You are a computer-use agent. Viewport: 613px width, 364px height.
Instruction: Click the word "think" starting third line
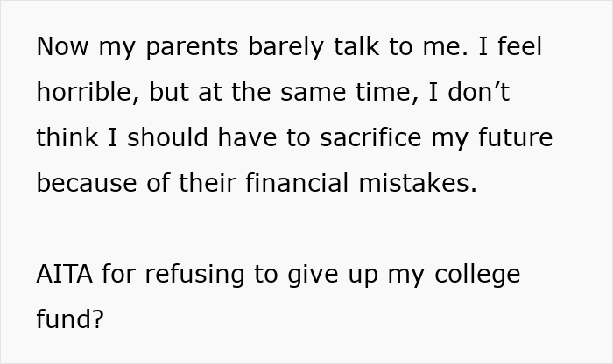(67, 137)
